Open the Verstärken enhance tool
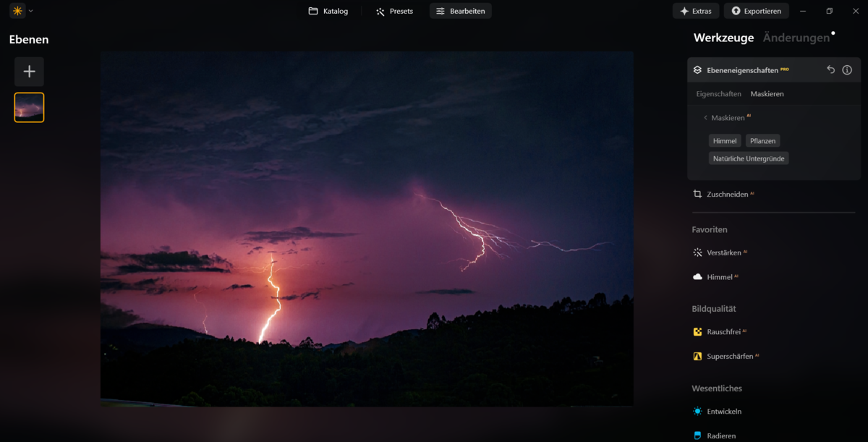This screenshot has height=442, width=868. [x=723, y=253]
